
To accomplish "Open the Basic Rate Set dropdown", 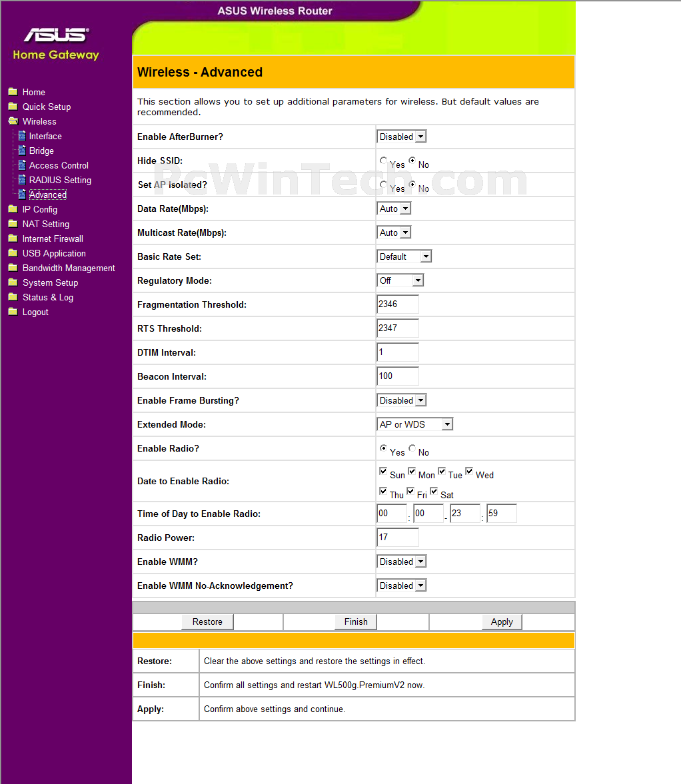I will [x=404, y=256].
